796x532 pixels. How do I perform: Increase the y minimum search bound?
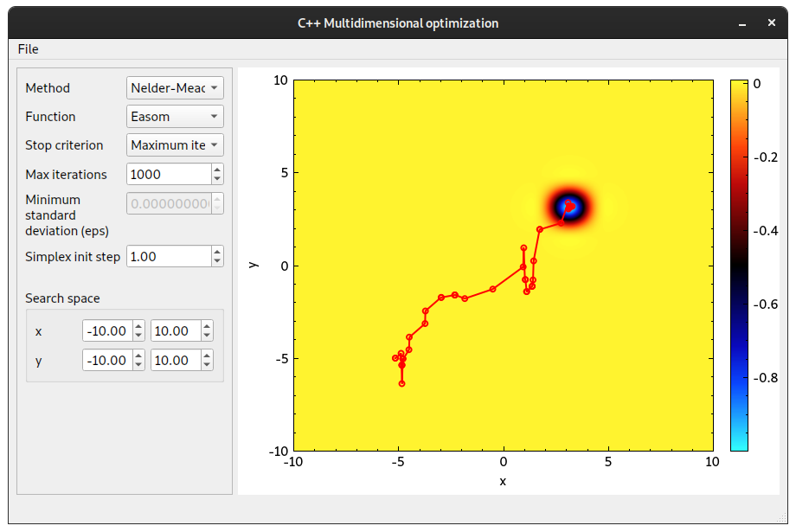pos(138,356)
